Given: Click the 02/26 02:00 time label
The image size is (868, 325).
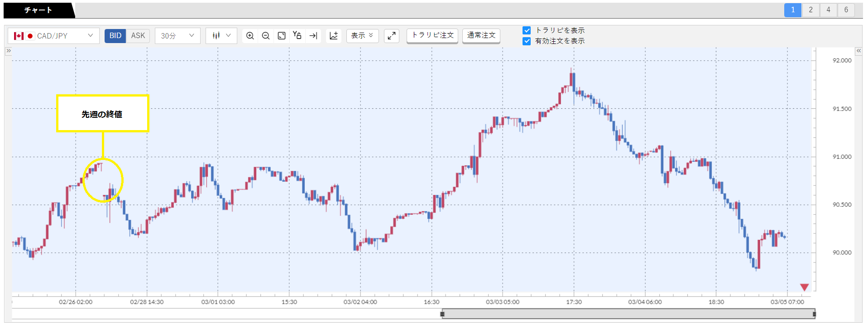Looking at the screenshot, I should (76, 302).
